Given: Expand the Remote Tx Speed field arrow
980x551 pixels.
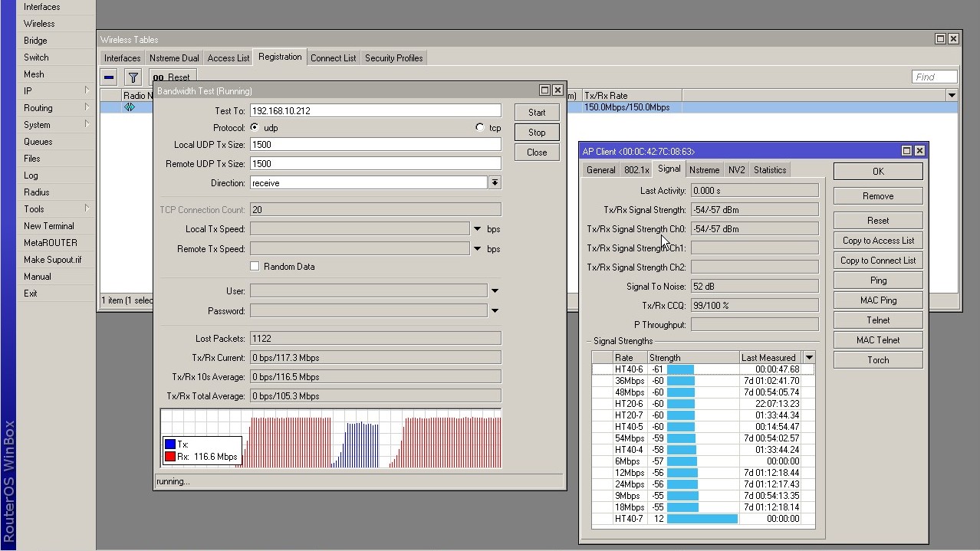Looking at the screenshot, I should pyautogui.click(x=477, y=249).
